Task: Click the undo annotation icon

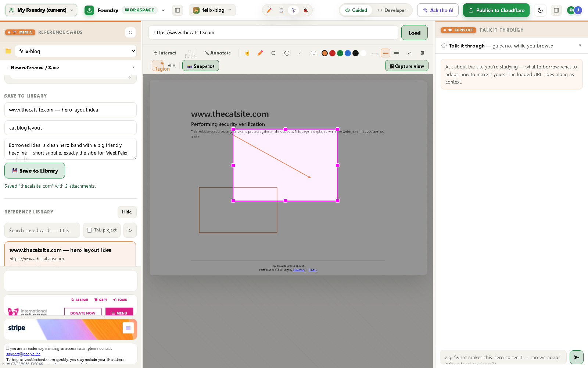Action: point(409,53)
